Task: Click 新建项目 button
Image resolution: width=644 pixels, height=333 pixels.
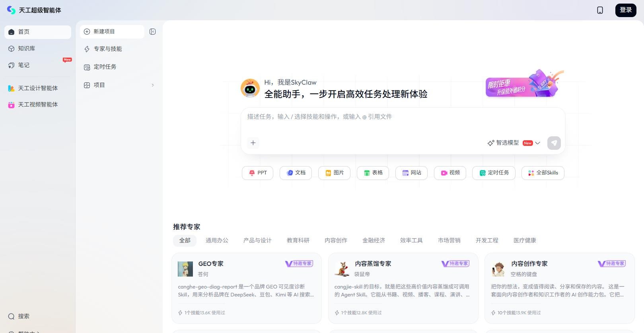Action: pos(112,32)
